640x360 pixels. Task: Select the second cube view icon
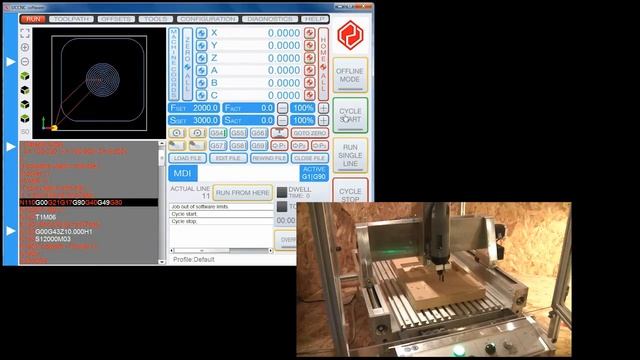click(25, 90)
